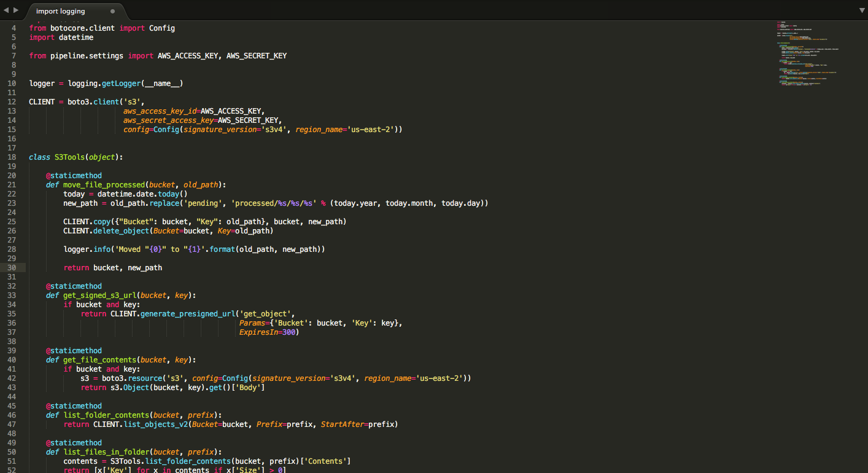The image size is (868, 473).
Task: Click AWS_SECRET_KEY in the import line
Action: 256,56
